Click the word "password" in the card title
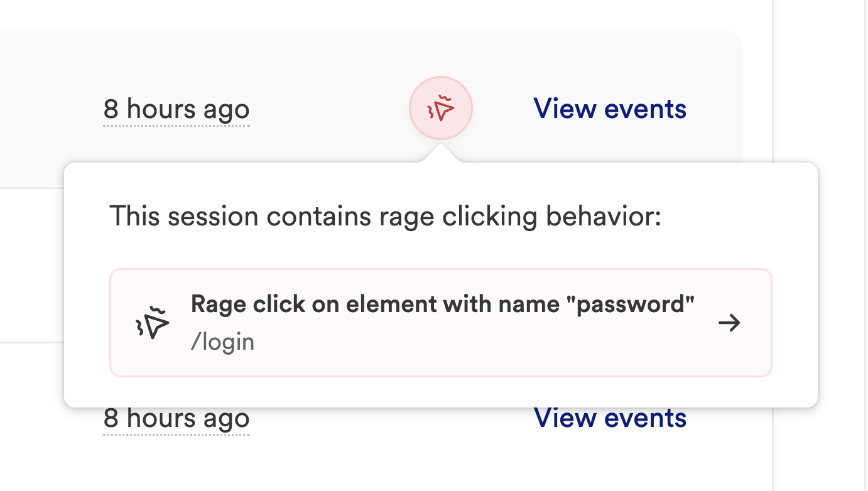 (x=642, y=305)
